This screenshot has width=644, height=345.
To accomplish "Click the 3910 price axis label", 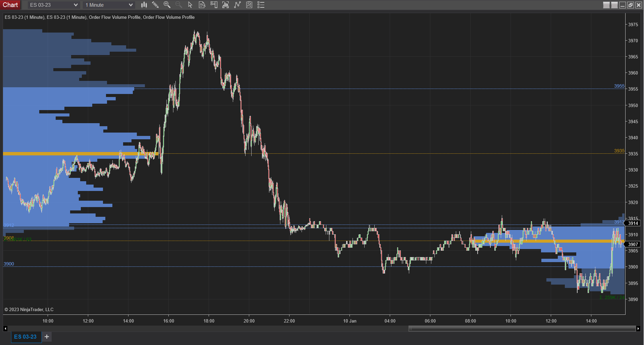I will pos(633,235).
